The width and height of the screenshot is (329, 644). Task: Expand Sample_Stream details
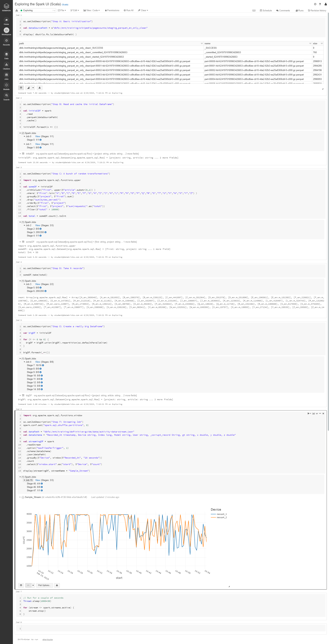point(20,497)
